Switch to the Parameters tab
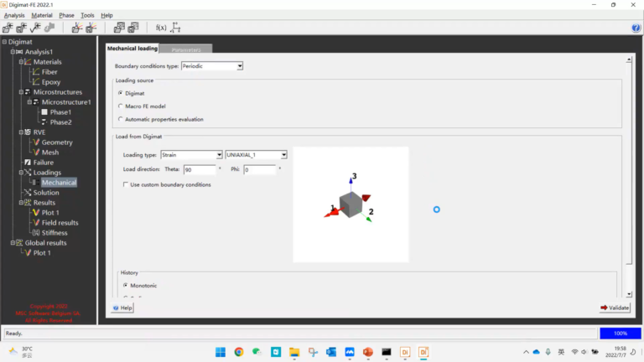The height and width of the screenshot is (362, 644). (x=186, y=49)
